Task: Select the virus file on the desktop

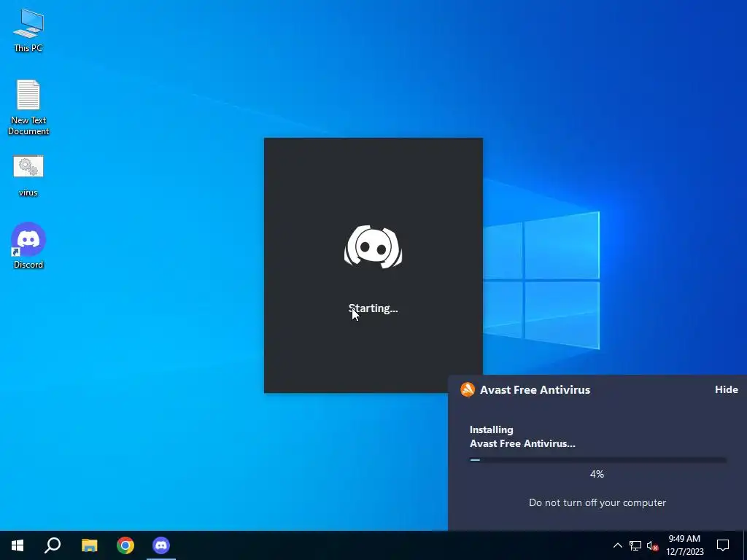Action: pos(28,176)
